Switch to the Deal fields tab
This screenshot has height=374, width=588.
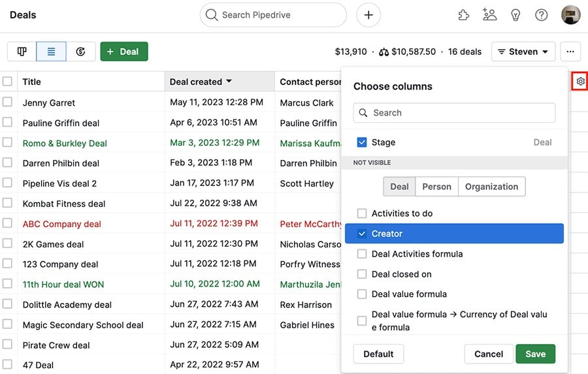(x=399, y=187)
